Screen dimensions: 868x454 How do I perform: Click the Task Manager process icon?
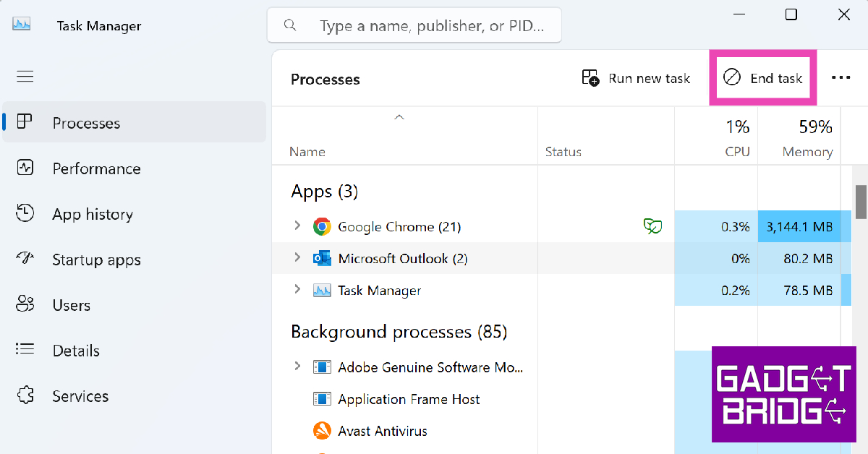(322, 291)
